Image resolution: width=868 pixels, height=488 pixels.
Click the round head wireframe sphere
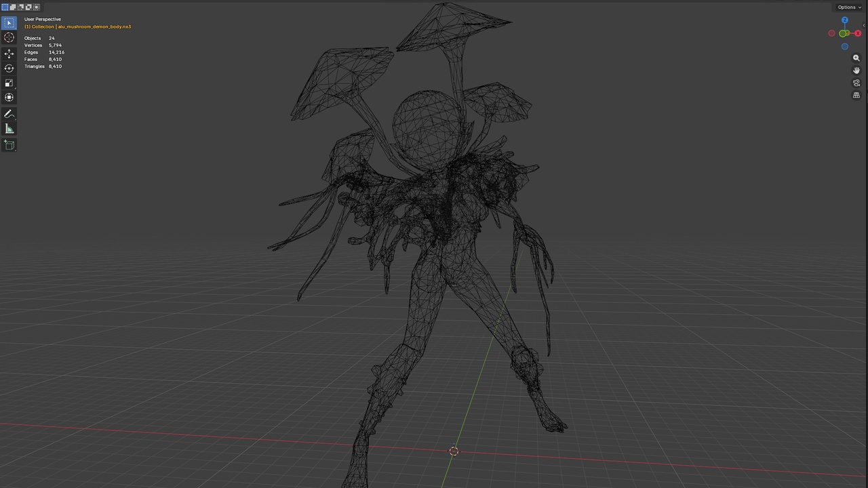click(x=429, y=129)
